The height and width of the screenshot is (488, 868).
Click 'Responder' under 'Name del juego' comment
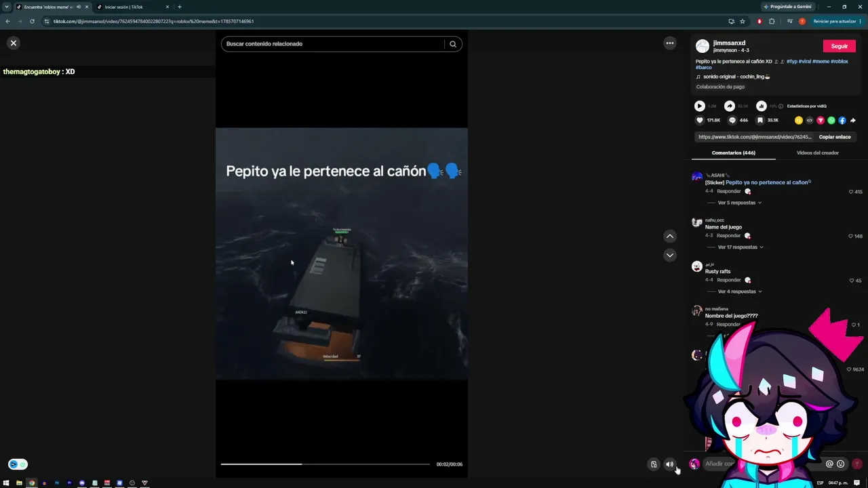pos(729,236)
